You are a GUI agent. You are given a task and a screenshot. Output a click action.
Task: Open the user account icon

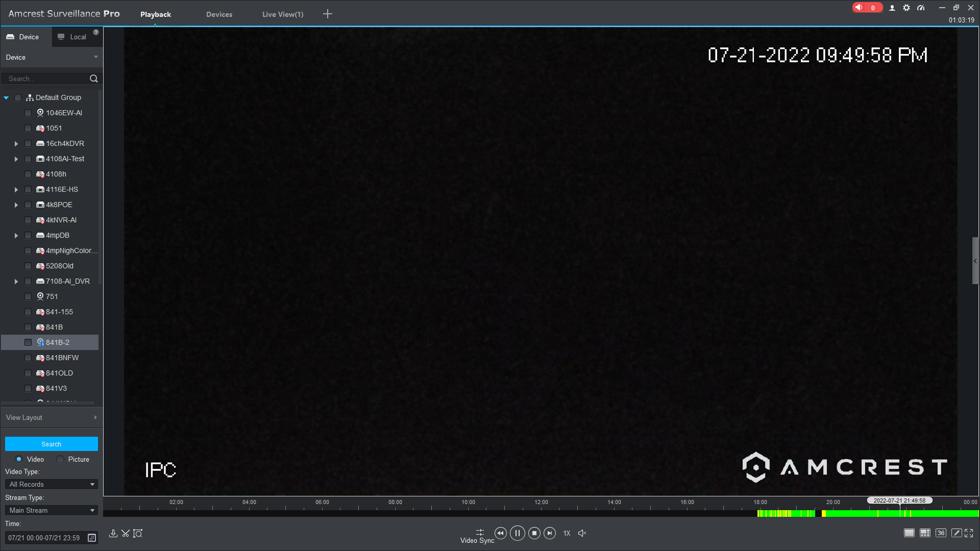(892, 8)
